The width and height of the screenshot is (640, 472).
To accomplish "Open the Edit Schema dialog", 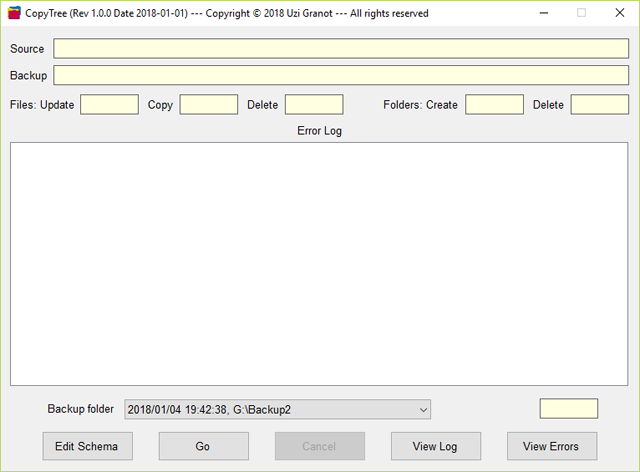I will pos(87,446).
